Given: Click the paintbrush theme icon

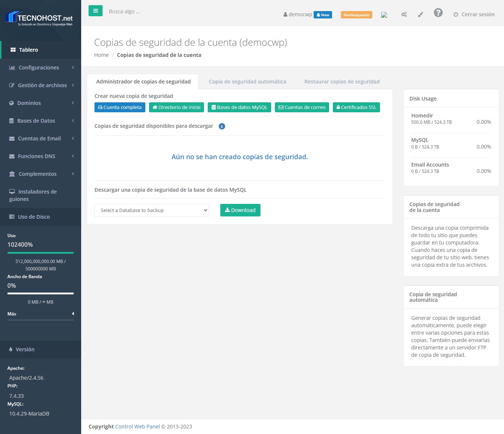Looking at the screenshot, I should pyautogui.click(x=420, y=14).
